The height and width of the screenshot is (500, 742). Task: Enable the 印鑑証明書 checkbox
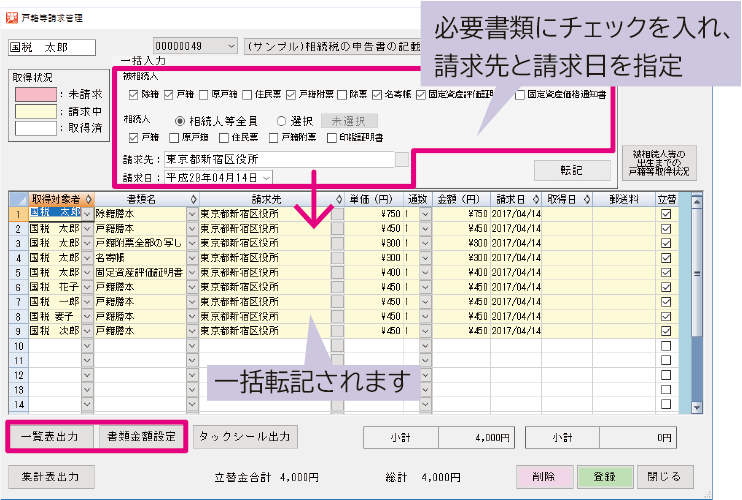pos(332,137)
